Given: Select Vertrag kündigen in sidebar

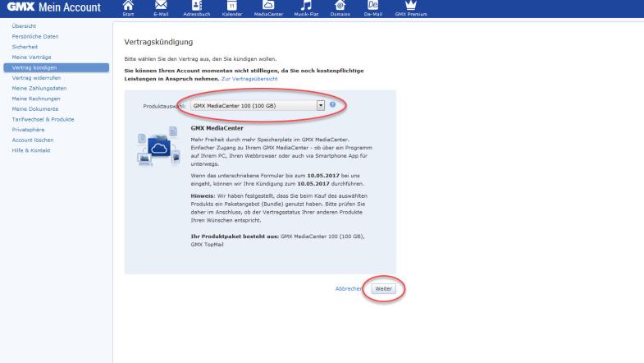Looking at the screenshot, I should point(57,67).
